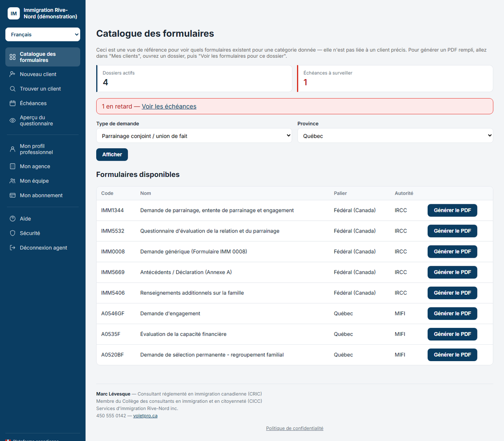This screenshot has height=441, width=504.
Task: Follow the Voir les échéances link
Action: [169, 106]
